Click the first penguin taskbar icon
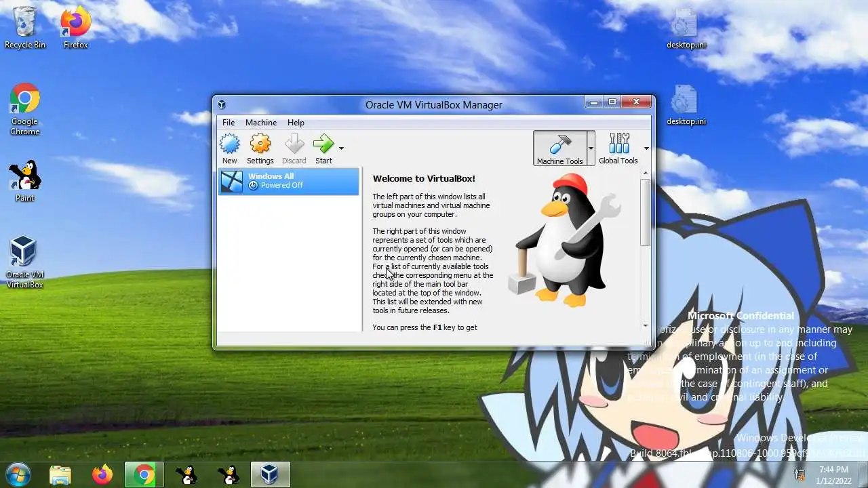This screenshot has width=868, height=488. tap(186, 474)
